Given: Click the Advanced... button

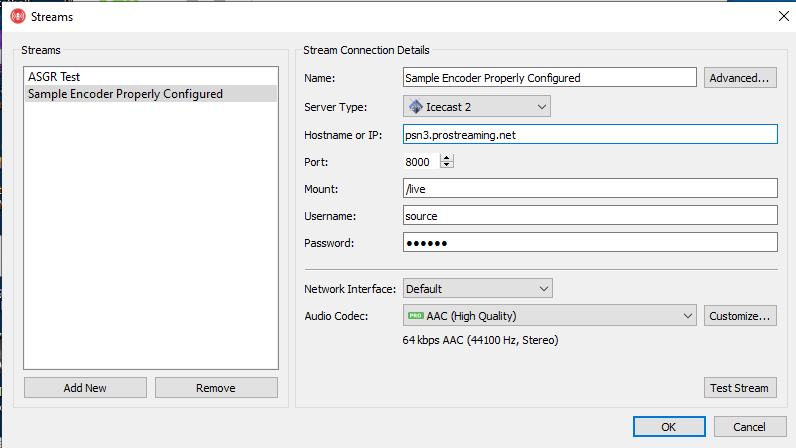Looking at the screenshot, I should point(740,78).
